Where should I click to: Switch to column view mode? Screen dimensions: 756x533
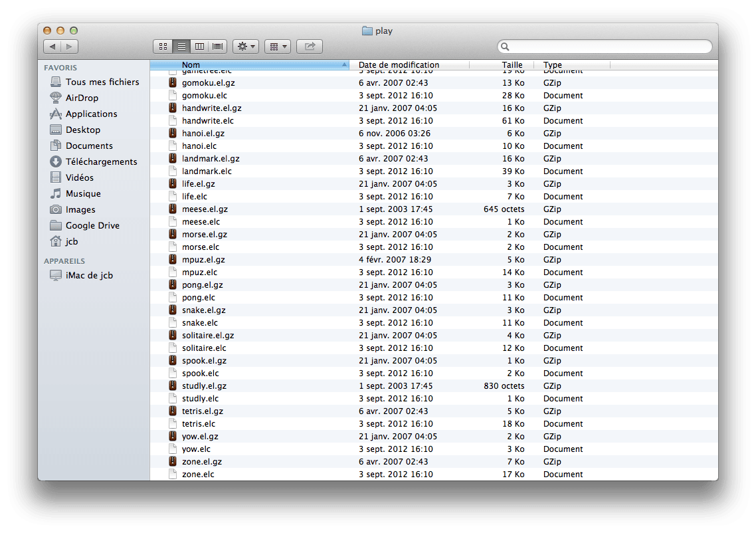[x=199, y=47]
